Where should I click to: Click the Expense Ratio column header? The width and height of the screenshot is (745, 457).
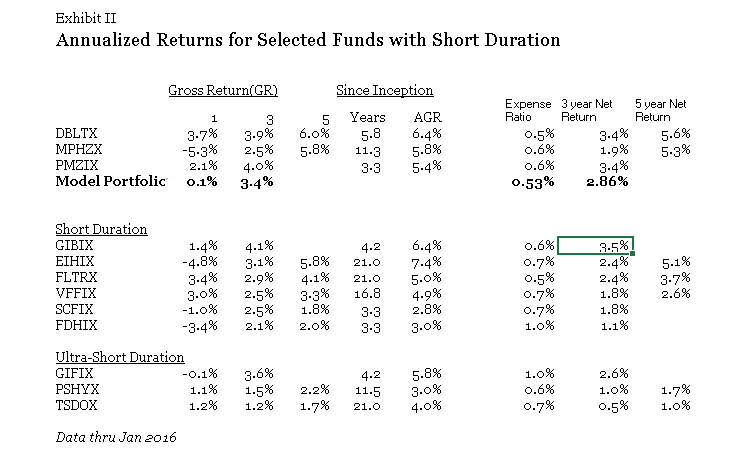pos(523,110)
